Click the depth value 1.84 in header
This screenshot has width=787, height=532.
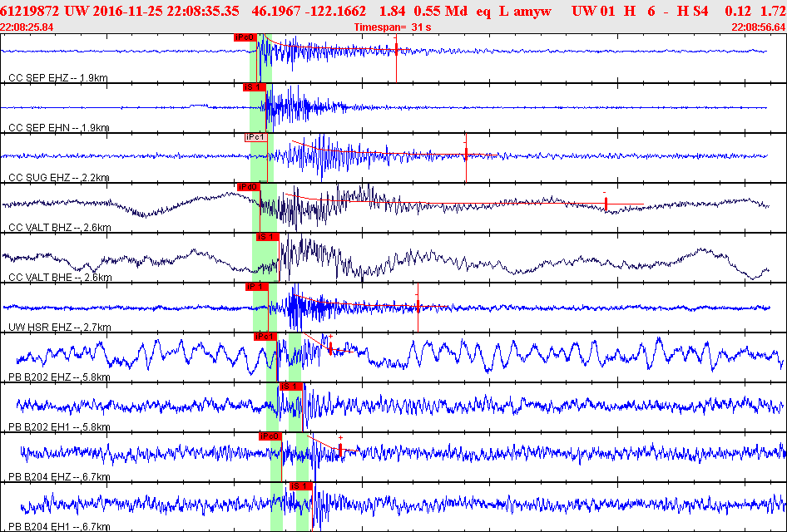coord(392,11)
